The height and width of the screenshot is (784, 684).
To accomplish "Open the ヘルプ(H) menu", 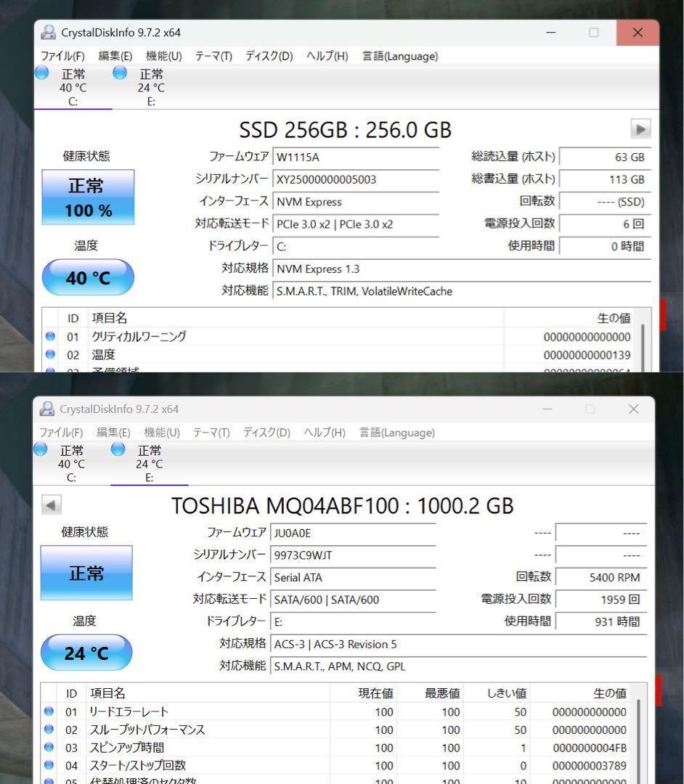I will point(325,56).
